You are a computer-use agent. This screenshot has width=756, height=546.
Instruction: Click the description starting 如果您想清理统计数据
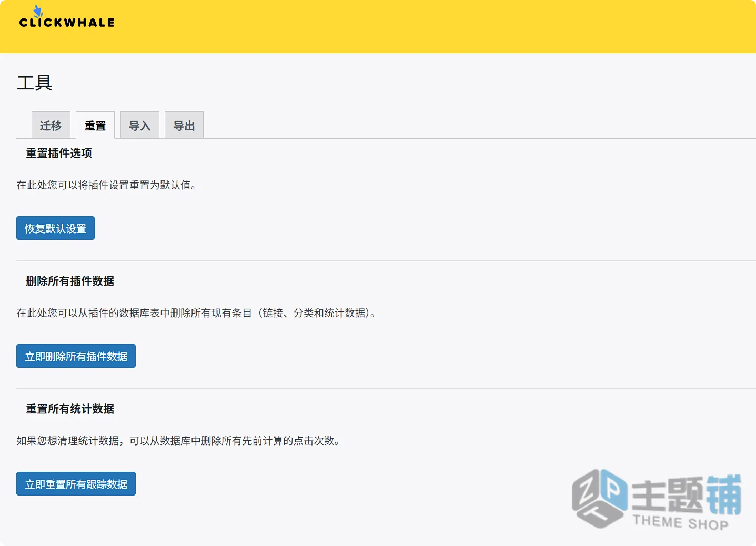click(x=179, y=441)
